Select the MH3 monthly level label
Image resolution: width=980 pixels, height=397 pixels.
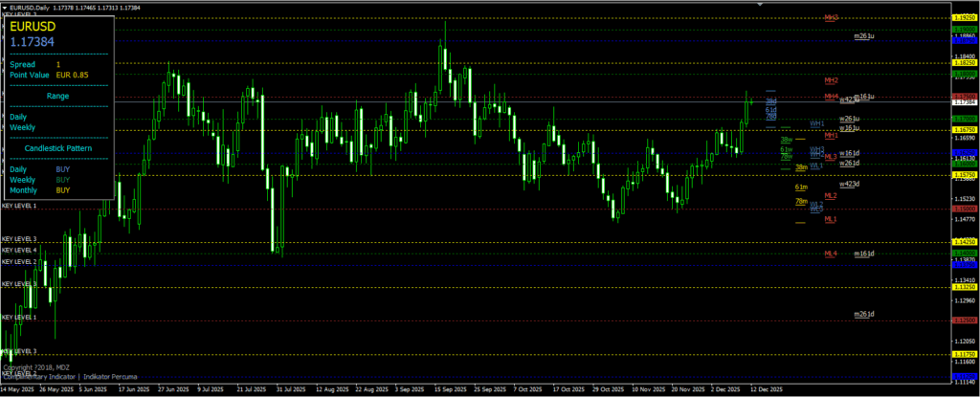[x=831, y=17]
